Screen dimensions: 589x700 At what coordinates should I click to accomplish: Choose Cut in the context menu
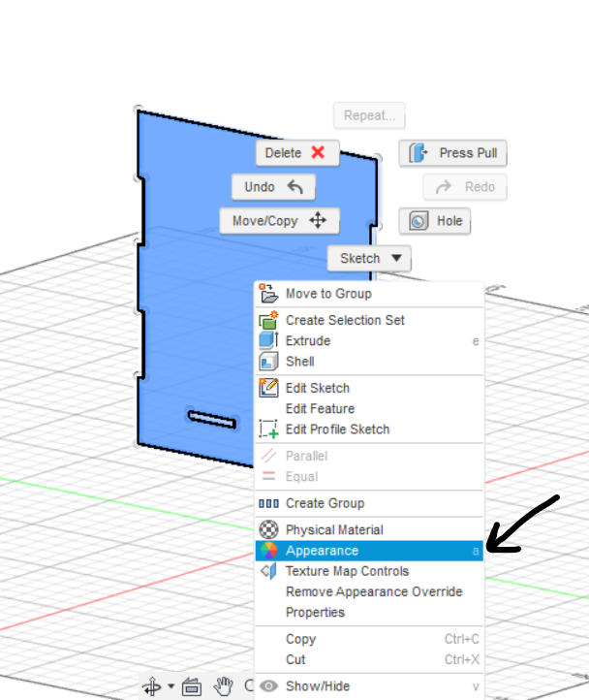coord(369,659)
